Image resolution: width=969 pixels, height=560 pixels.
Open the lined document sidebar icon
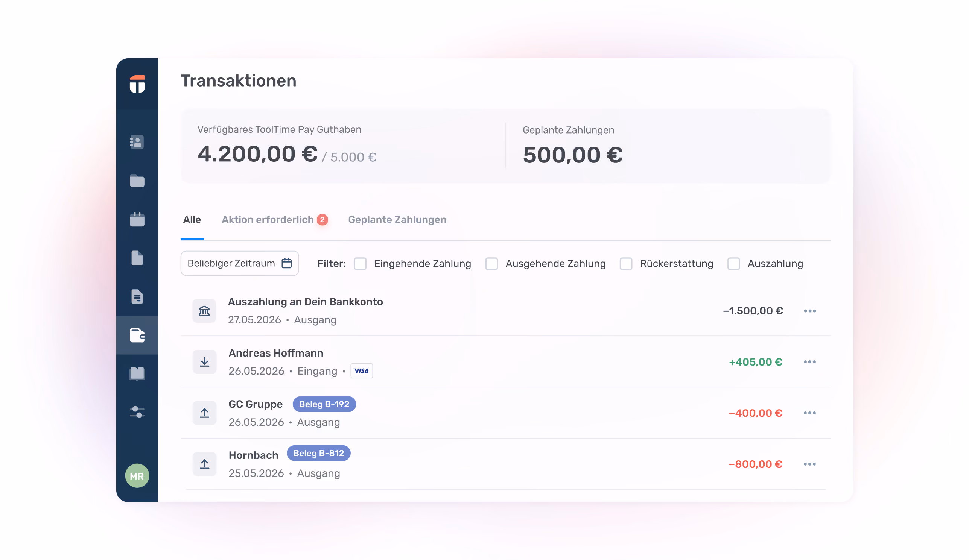pos(137,296)
